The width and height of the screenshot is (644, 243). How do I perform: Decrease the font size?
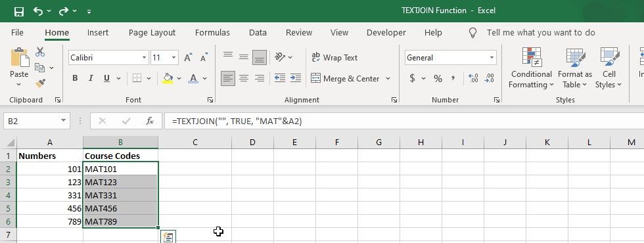(204, 58)
